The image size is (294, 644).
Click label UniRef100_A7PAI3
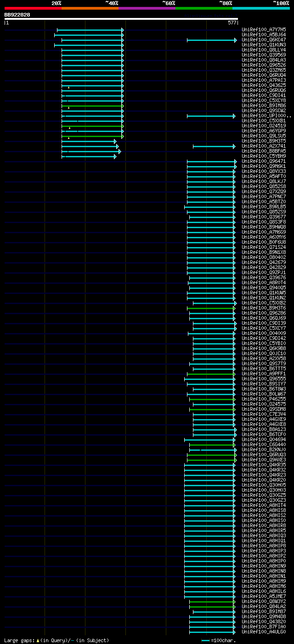(264, 80)
